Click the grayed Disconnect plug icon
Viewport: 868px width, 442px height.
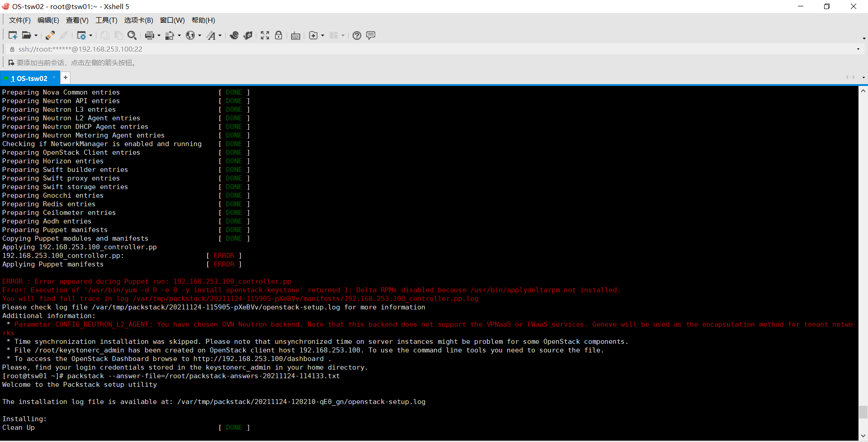[x=64, y=35]
